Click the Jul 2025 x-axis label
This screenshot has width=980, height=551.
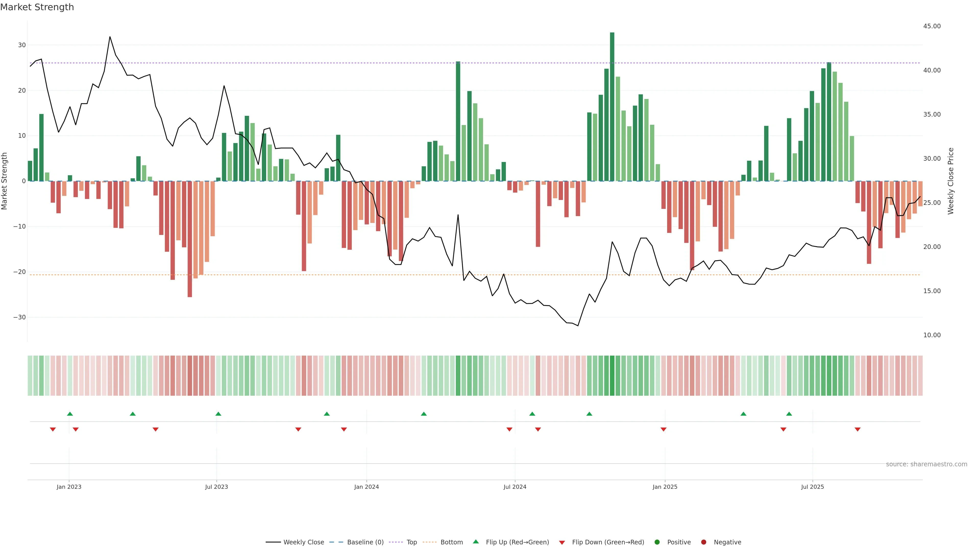[812, 487]
